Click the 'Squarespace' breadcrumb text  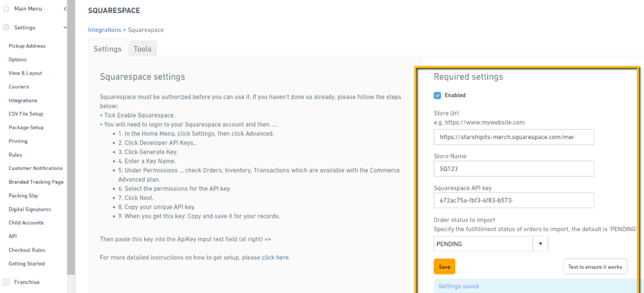click(x=146, y=30)
